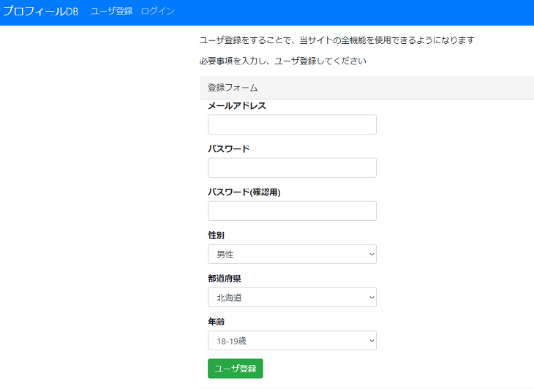This screenshot has width=534, height=392.
Task: Click the パスワード label above the field
Action: 228,149
